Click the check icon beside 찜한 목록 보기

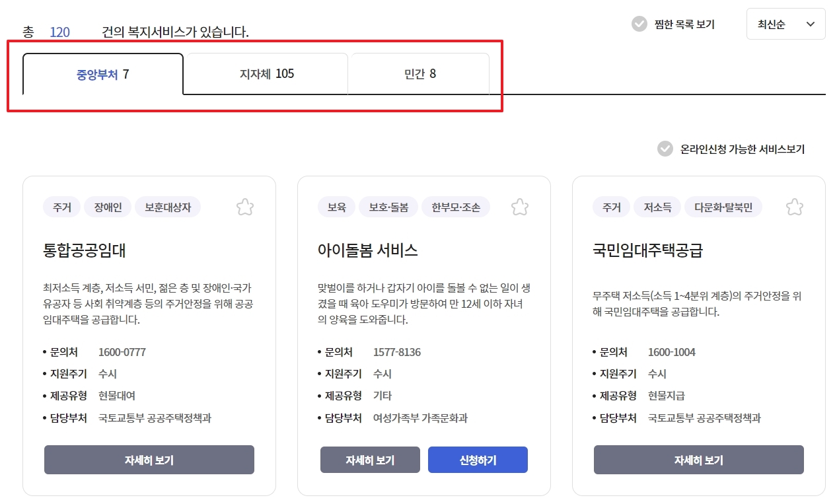coord(638,24)
